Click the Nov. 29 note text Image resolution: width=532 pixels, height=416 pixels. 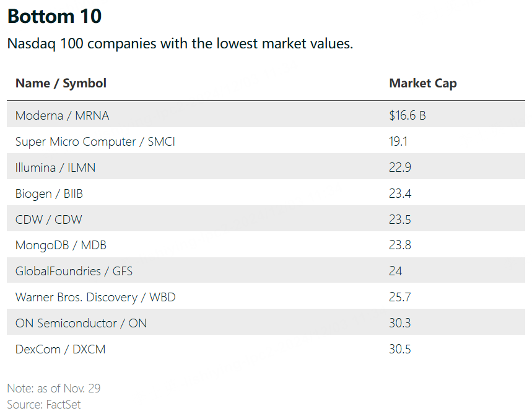[54, 389]
